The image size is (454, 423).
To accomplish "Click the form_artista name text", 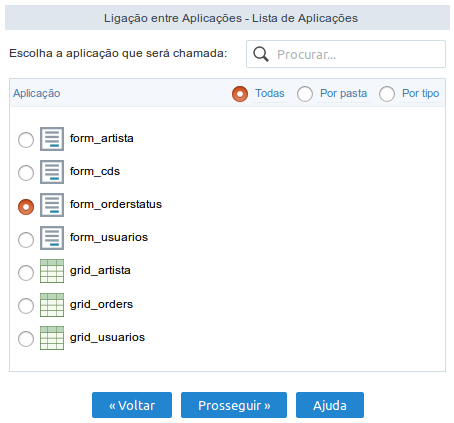I will pos(102,138).
